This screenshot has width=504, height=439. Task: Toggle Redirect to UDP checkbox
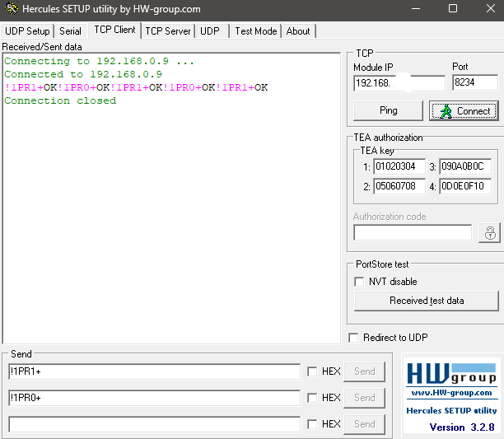353,338
